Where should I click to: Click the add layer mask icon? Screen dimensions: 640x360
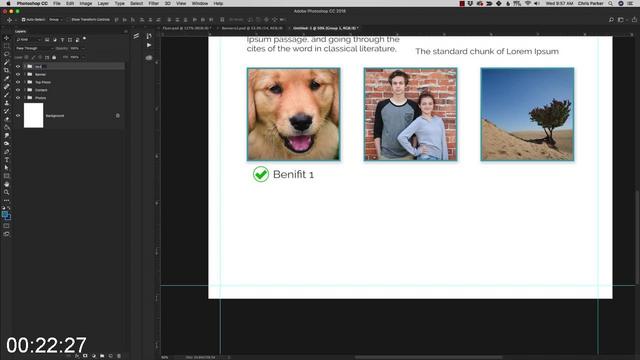[85, 356]
